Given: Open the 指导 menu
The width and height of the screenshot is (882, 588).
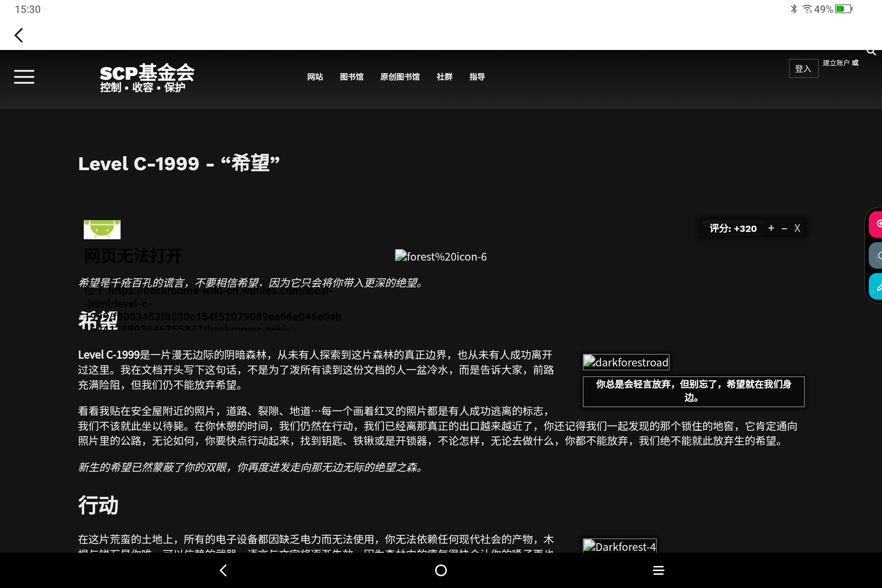Looking at the screenshot, I should click(477, 77).
